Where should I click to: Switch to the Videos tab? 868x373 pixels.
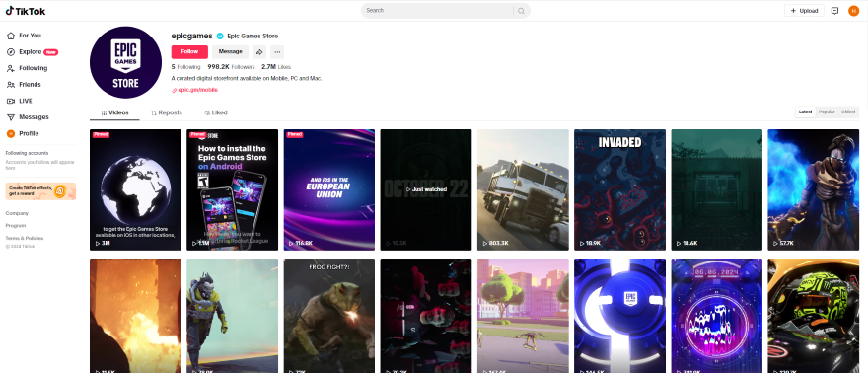tap(114, 112)
